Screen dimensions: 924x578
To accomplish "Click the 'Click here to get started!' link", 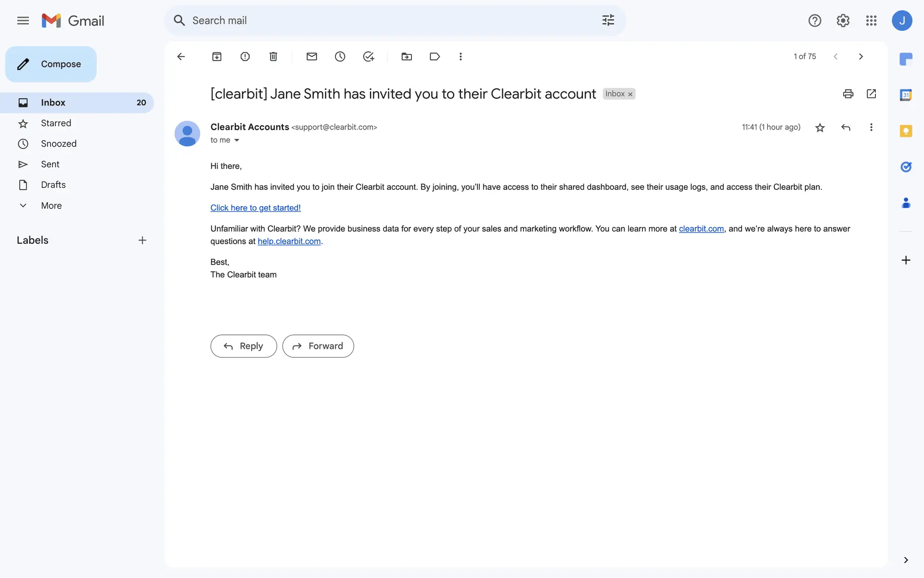I will click(255, 208).
